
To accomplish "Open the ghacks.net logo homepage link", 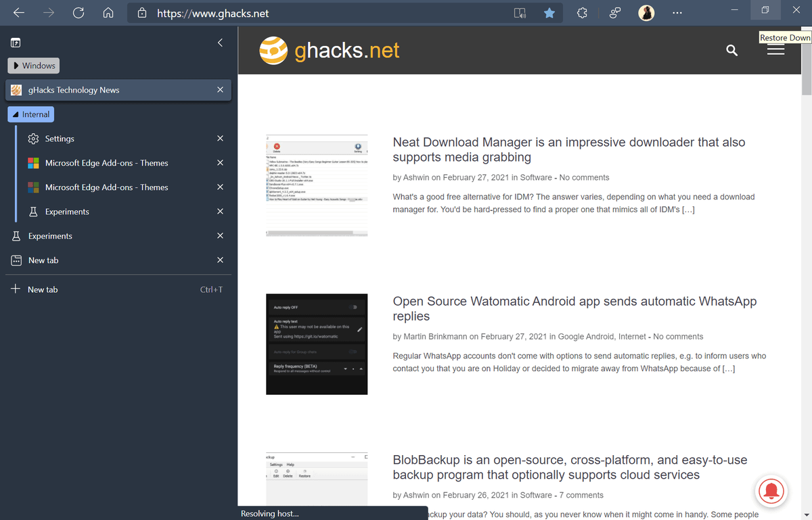I will [x=330, y=51].
